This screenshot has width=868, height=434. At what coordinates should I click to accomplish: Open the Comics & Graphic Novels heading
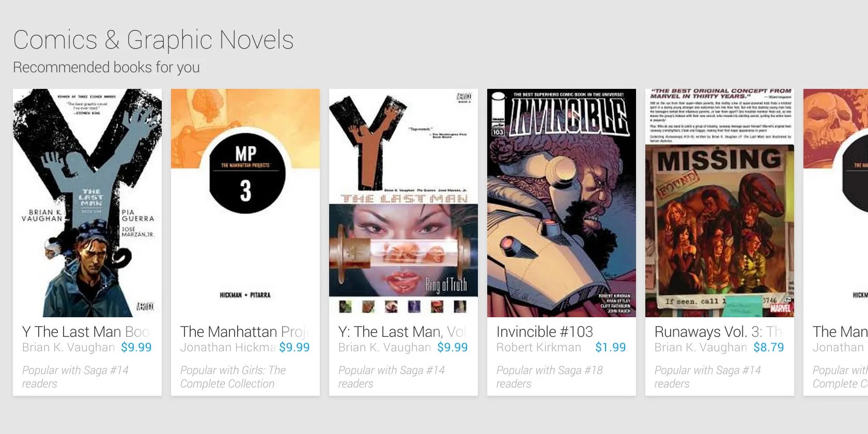click(x=153, y=40)
